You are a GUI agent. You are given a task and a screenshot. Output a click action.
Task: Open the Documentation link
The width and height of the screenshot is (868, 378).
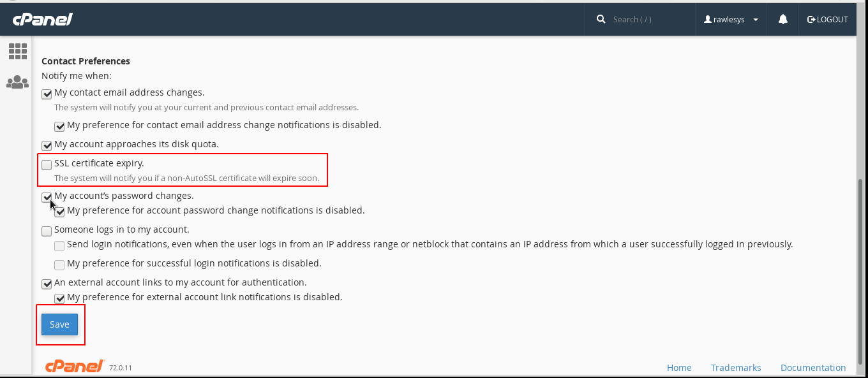coord(813,367)
